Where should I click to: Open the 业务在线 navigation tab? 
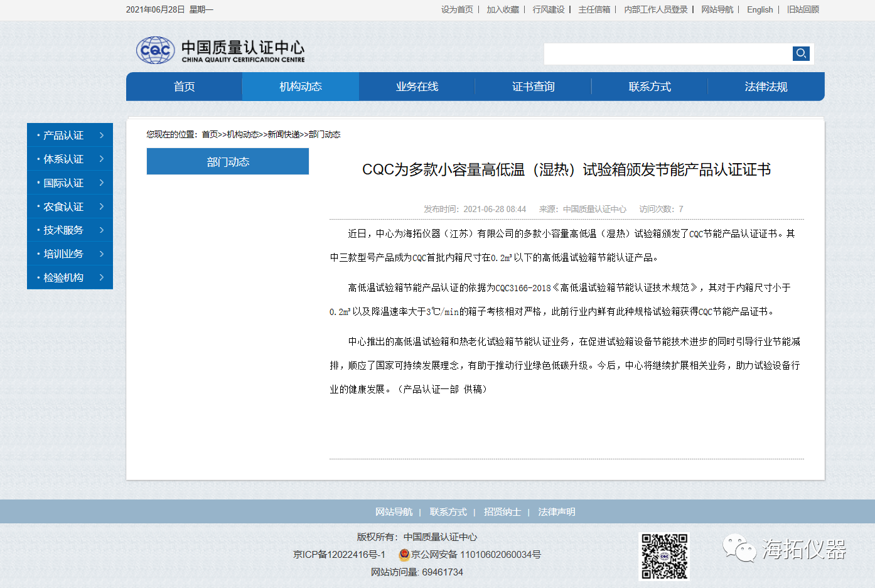[417, 87]
